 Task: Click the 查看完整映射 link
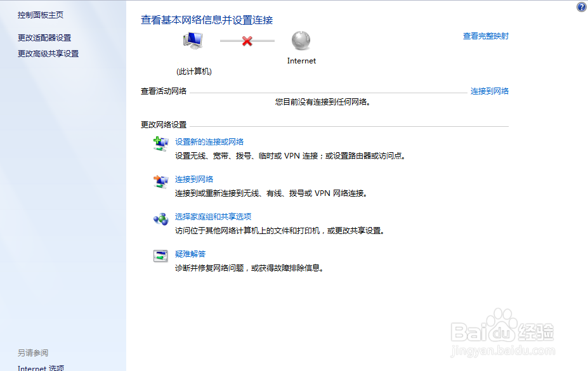point(485,36)
